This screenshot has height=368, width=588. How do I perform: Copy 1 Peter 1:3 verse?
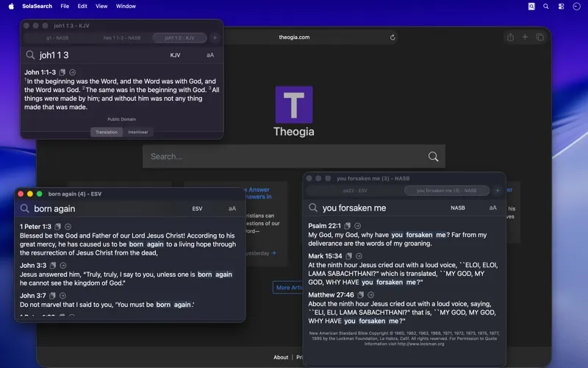(x=58, y=227)
